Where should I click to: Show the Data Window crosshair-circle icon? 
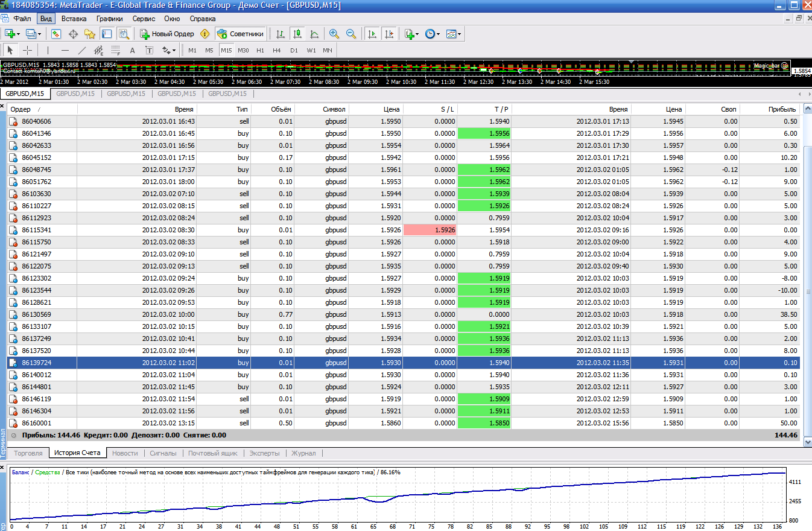tap(73, 34)
